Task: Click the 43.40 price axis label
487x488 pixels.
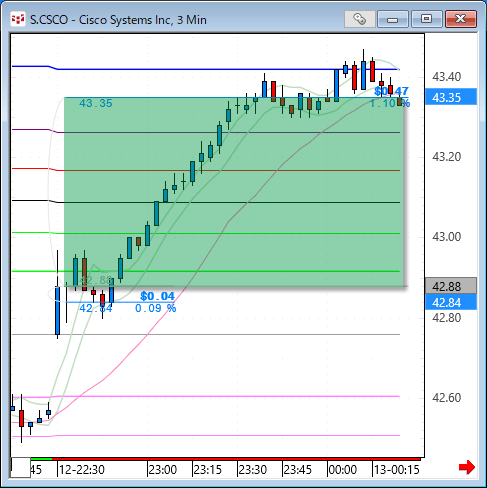Action: pyautogui.click(x=446, y=77)
